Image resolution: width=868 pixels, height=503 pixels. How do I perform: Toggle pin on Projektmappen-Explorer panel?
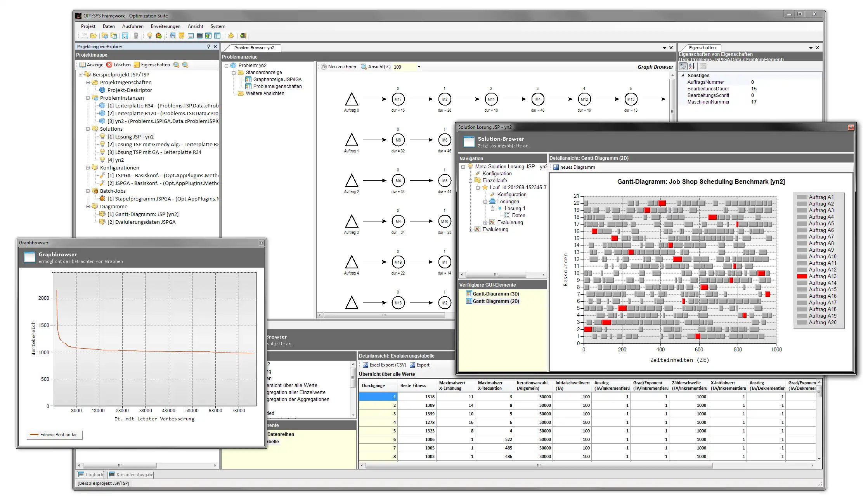(x=208, y=47)
